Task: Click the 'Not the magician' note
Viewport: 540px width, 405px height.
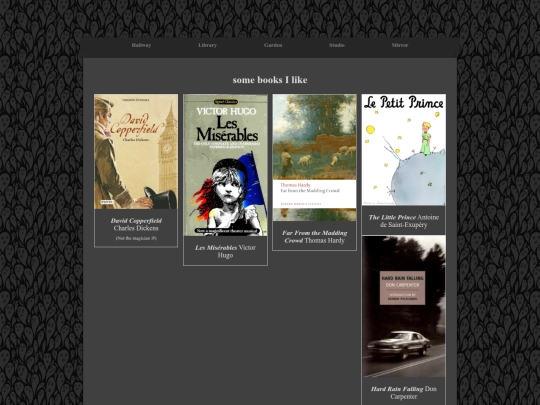Action: pos(136,238)
